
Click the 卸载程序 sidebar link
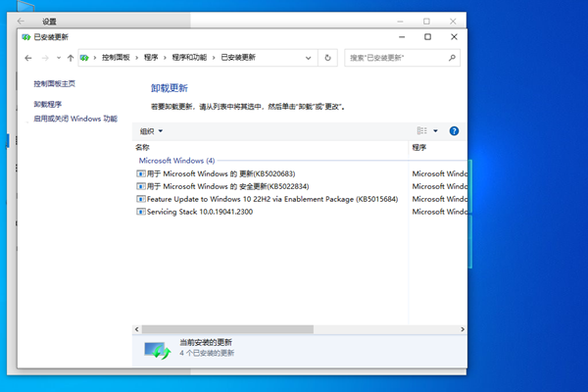[47, 104]
